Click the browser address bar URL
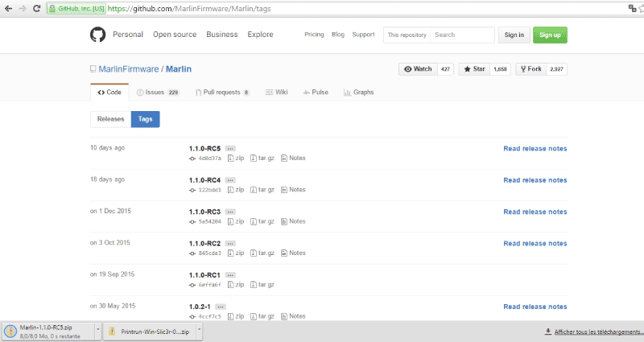The width and height of the screenshot is (644, 342). click(189, 9)
